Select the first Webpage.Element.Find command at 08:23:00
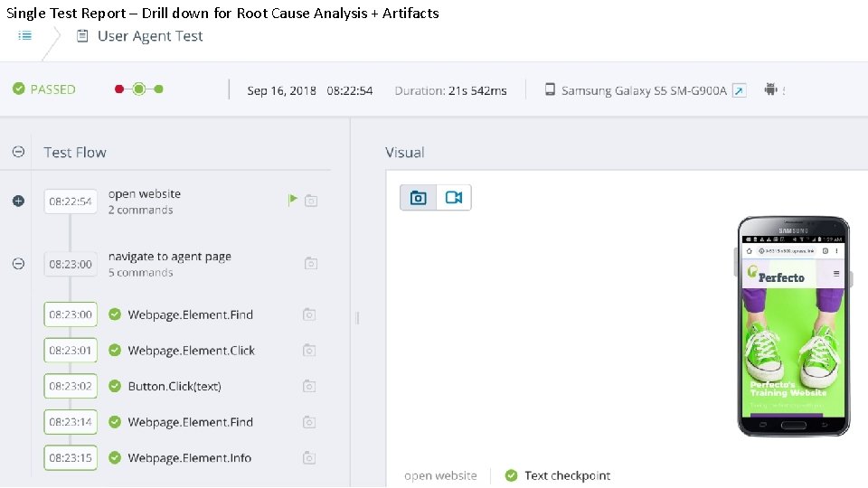Screen dimensions: 868x488 point(190,314)
